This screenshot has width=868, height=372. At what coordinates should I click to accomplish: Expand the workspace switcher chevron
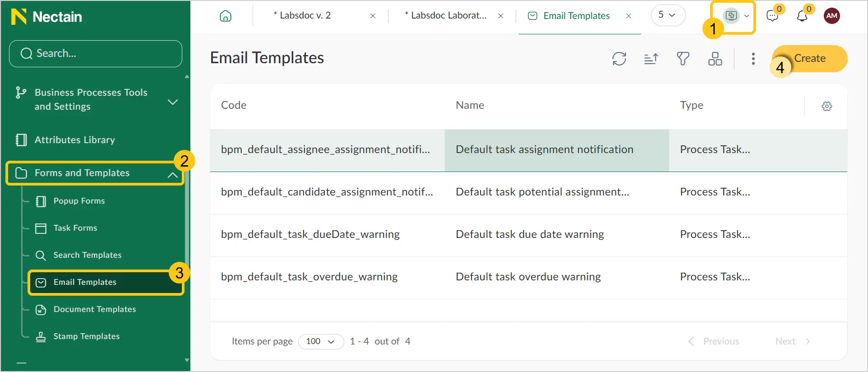click(747, 16)
